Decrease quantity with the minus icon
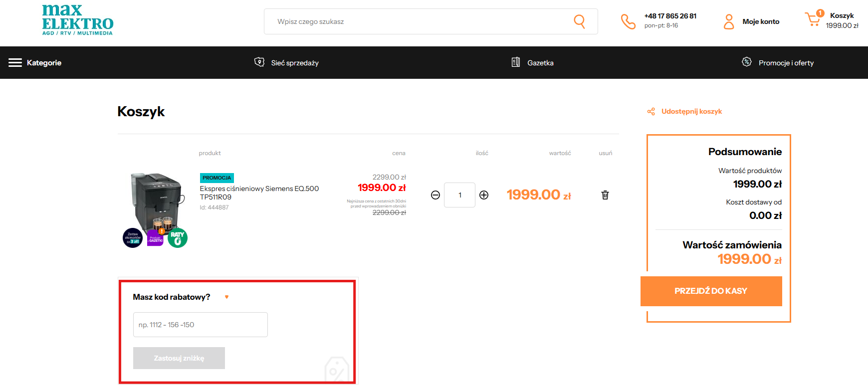 [435, 195]
